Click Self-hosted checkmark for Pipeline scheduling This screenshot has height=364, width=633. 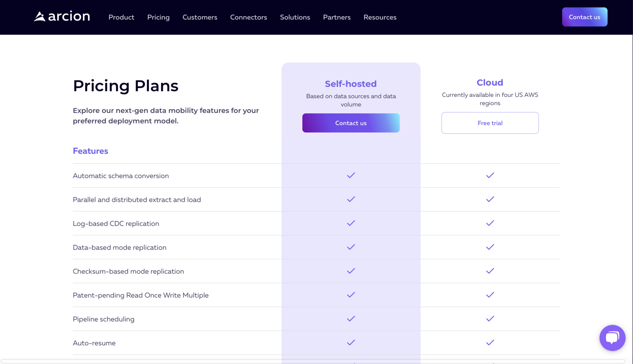tap(351, 319)
